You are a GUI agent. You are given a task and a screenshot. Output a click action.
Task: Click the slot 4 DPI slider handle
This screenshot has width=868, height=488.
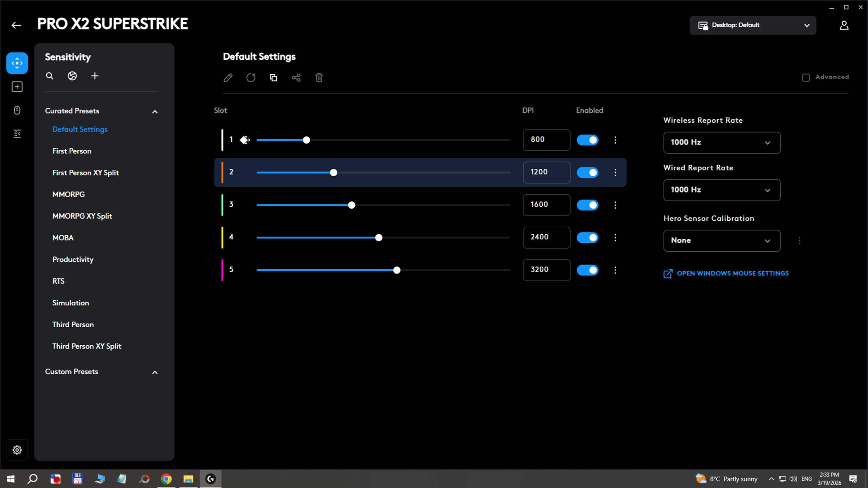tap(379, 238)
